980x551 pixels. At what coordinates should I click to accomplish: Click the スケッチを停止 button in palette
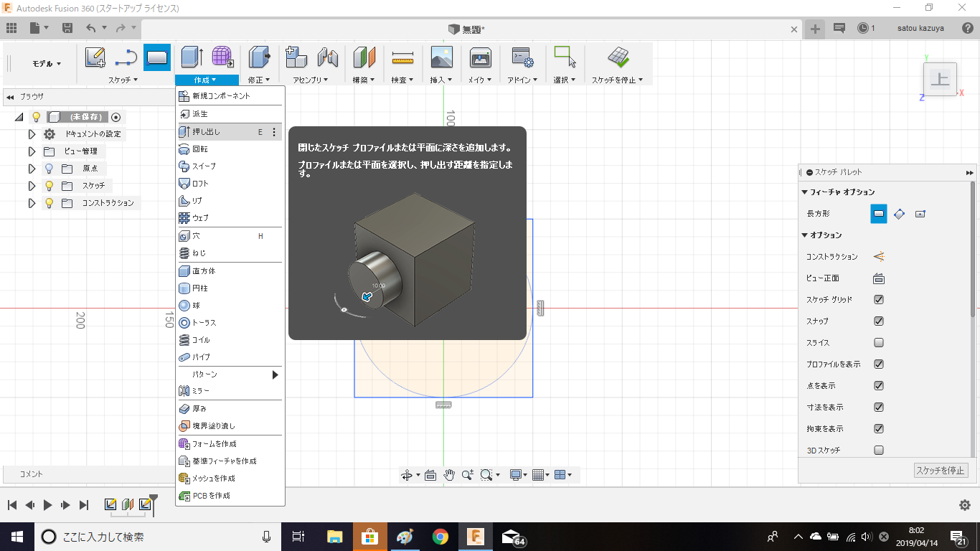click(x=941, y=471)
